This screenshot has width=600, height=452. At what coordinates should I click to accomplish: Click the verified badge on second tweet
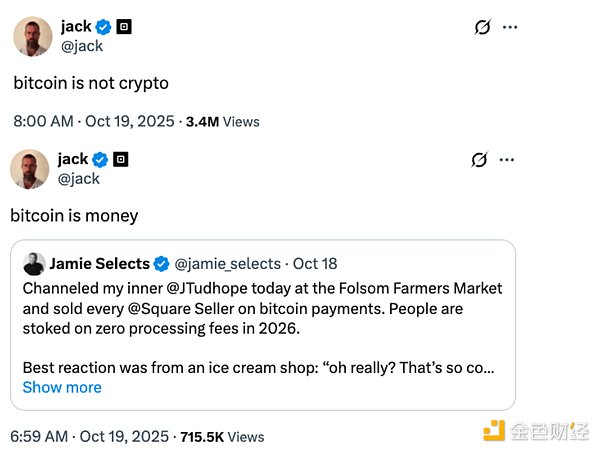click(100, 159)
